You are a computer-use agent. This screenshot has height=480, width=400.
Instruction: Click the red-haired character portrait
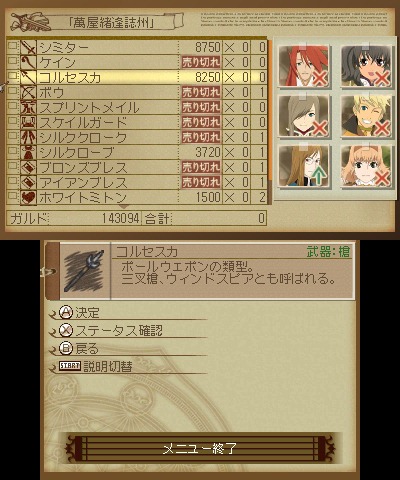click(x=303, y=66)
